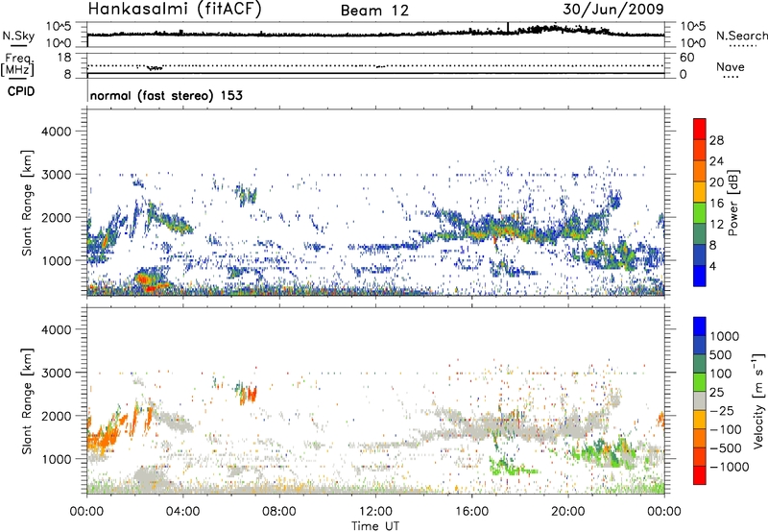768x532 pixels.
Task: Select the 1000 tick on the velocity panel
Action: coord(57,459)
